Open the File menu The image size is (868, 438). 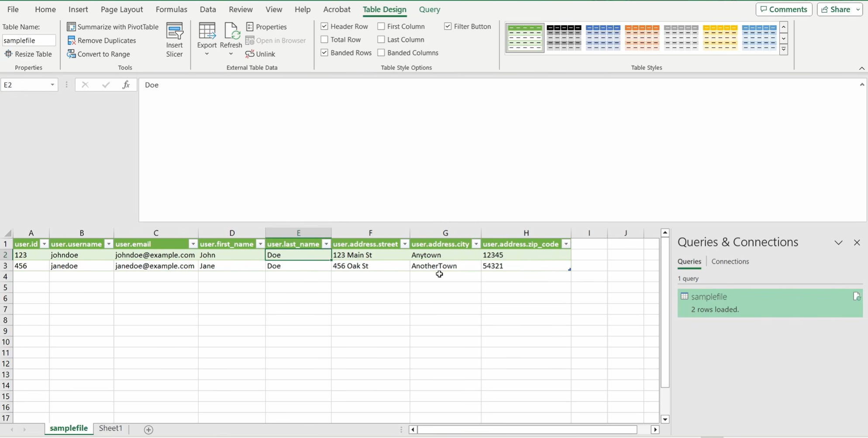click(x=13, y=9)
